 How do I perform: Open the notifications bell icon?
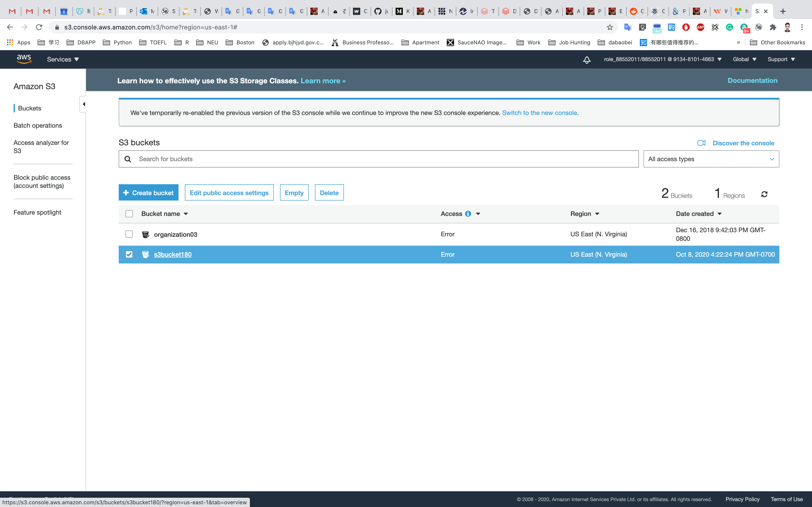[x=587, y=60]
